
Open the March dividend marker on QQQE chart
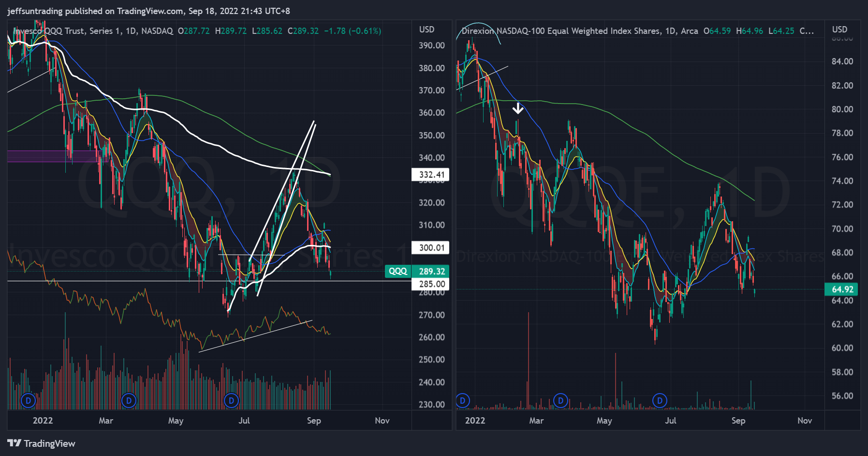point(561,400)
